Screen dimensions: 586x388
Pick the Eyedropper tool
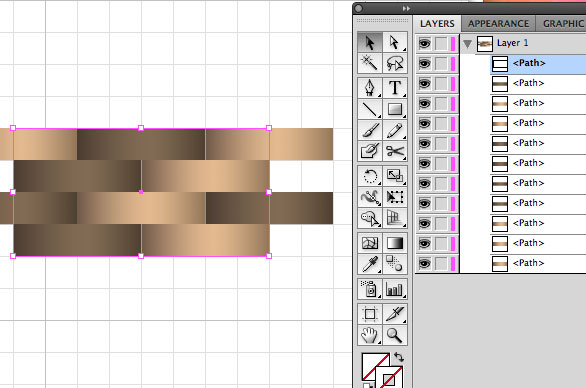coord(370,264)
